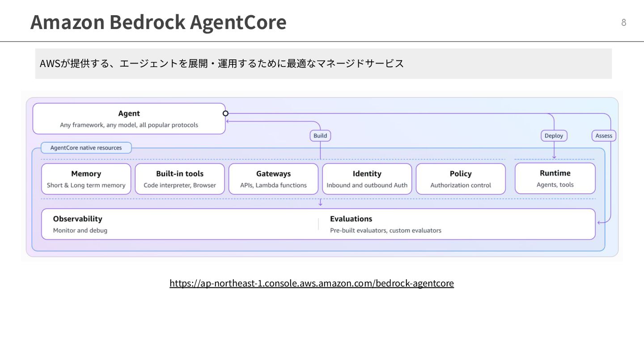This screenshot has width=644, height=362.
Task: Click 'APIs, Lambda functions' text
Action: coord(273,185)
